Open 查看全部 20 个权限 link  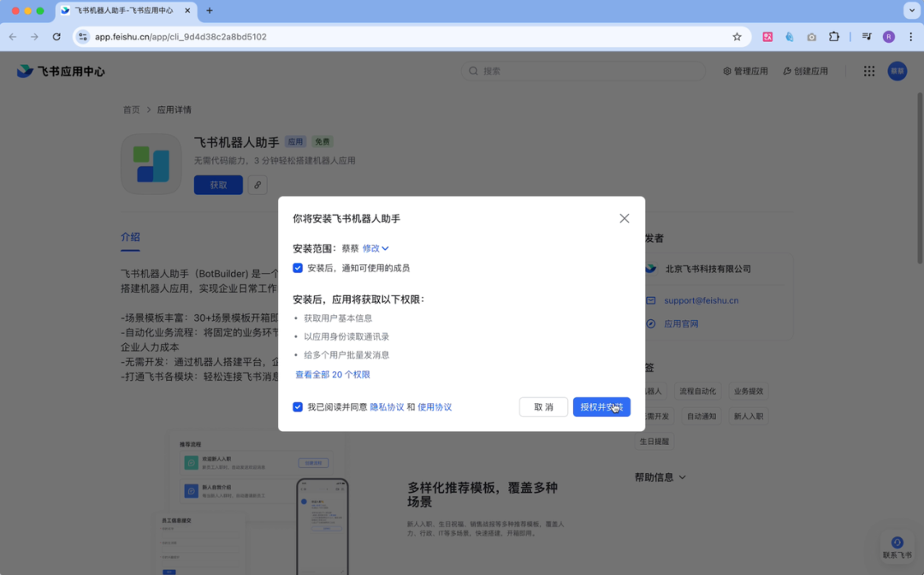coord(332,375)
